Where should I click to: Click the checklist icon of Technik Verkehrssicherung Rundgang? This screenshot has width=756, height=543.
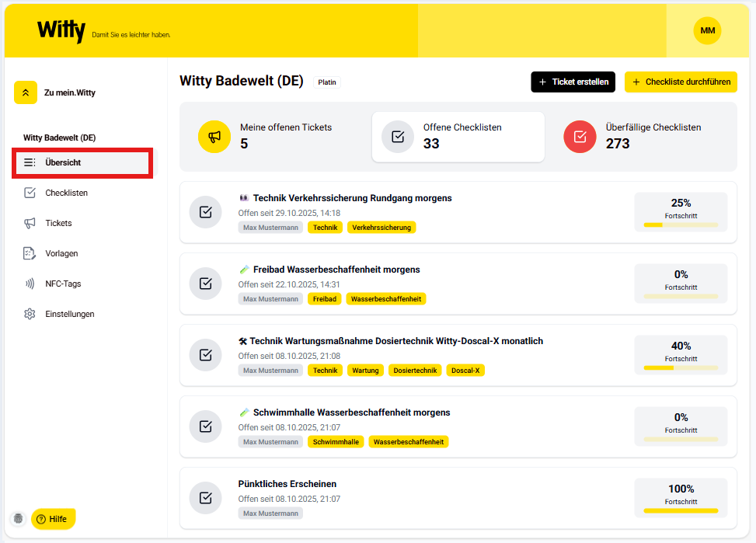(x=205, y=212)
